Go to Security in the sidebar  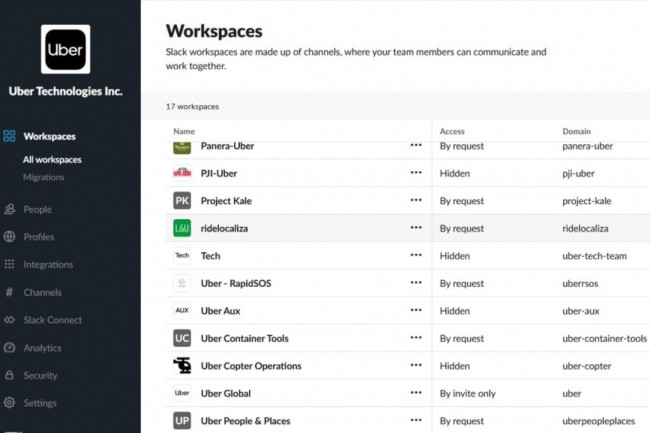(40, 375)
